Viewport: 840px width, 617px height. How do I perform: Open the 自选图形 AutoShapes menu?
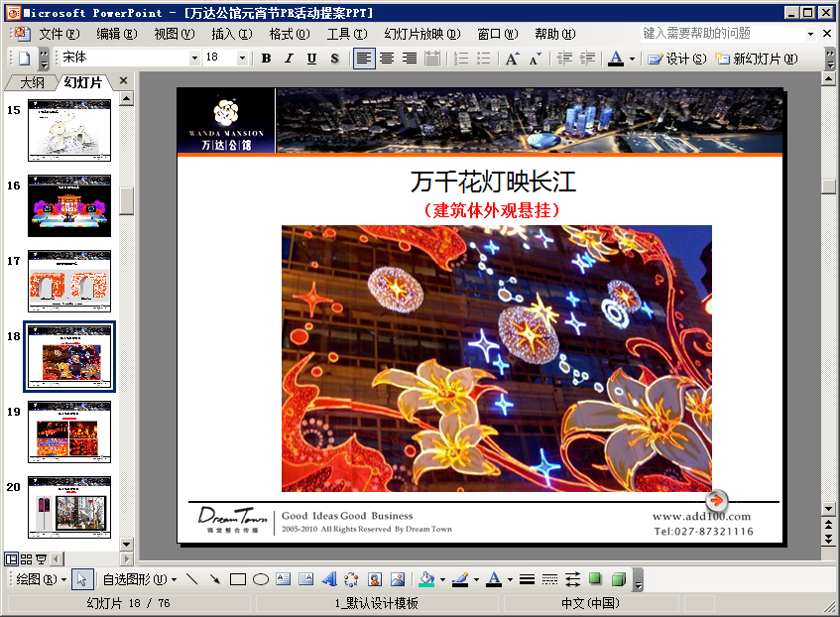(139, 579)
